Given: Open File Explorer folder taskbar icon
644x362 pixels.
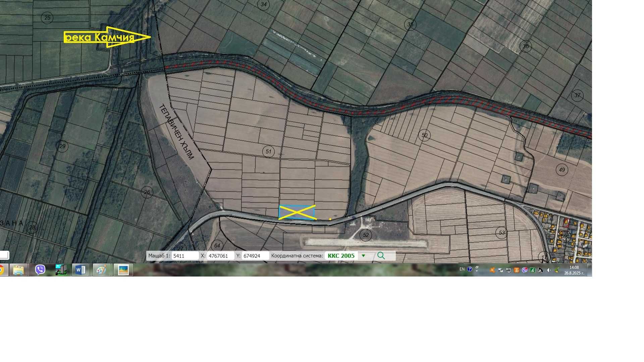Looking at the screenshot, I should coord(18,270).
